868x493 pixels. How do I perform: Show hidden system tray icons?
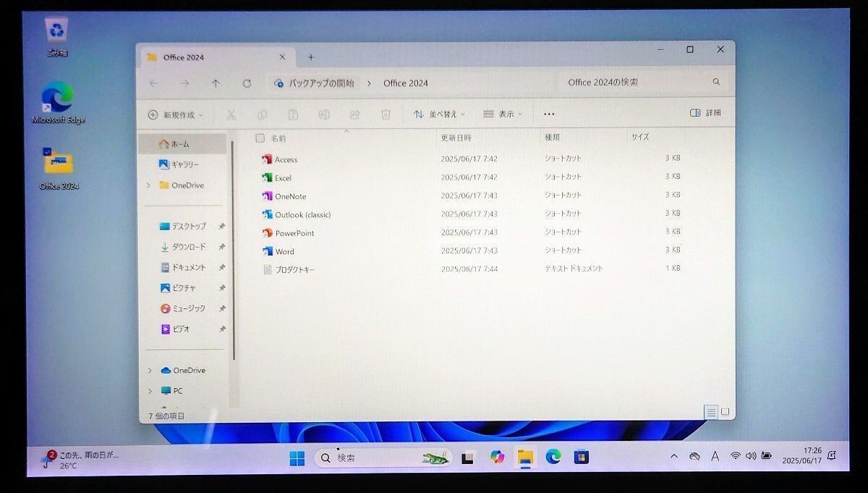point(674,456)
